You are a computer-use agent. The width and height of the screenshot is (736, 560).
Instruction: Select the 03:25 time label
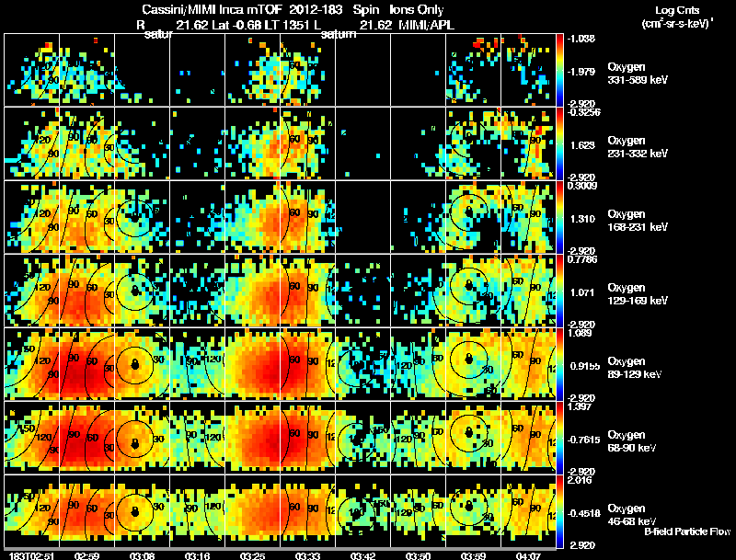coord(252,556)
